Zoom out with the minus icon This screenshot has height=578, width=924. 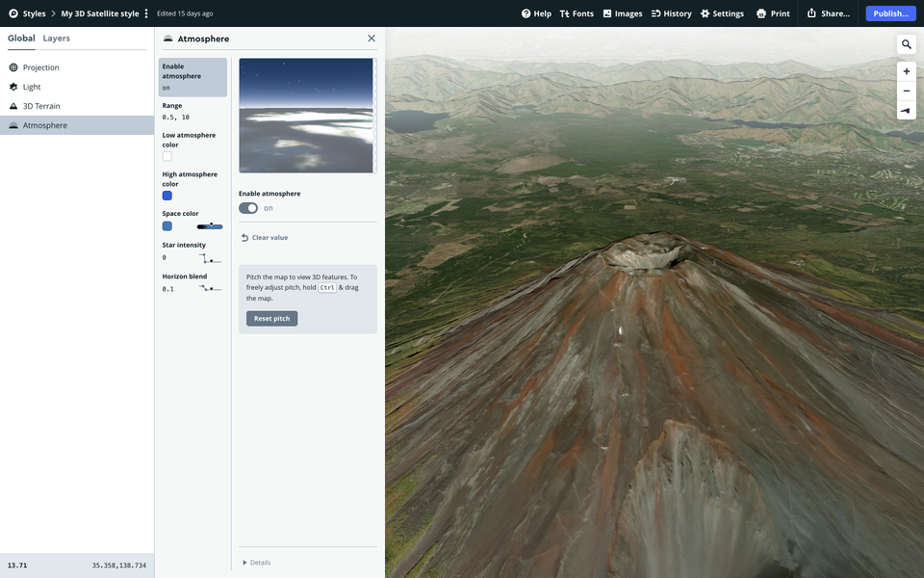coord(907,91)
